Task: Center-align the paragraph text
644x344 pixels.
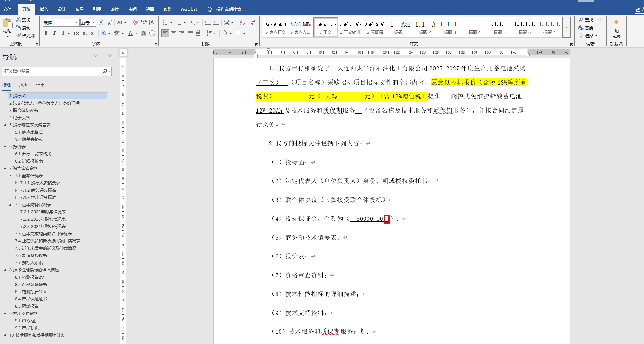Action: pos(174,33)
